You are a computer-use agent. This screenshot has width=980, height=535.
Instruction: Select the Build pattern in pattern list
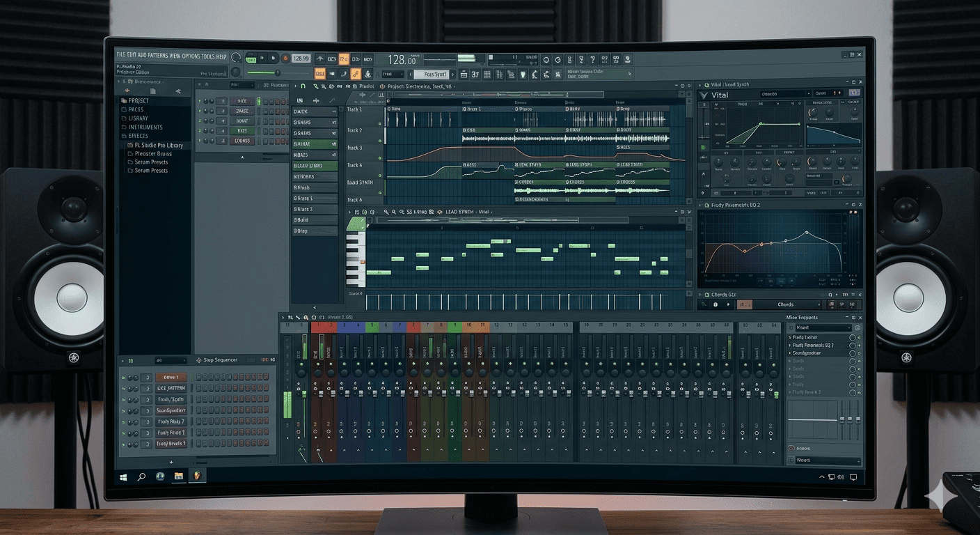pyautogui.click(x=315, y=220)
